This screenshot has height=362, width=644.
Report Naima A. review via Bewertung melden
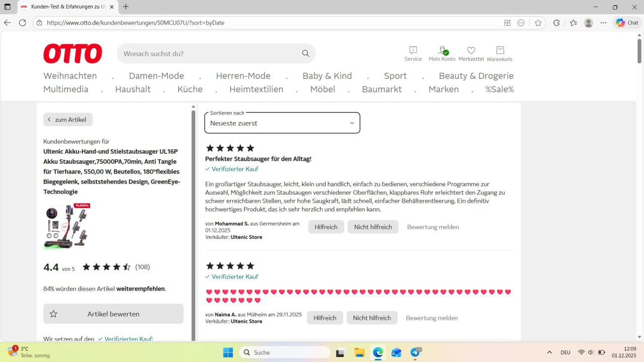[432, 318]
